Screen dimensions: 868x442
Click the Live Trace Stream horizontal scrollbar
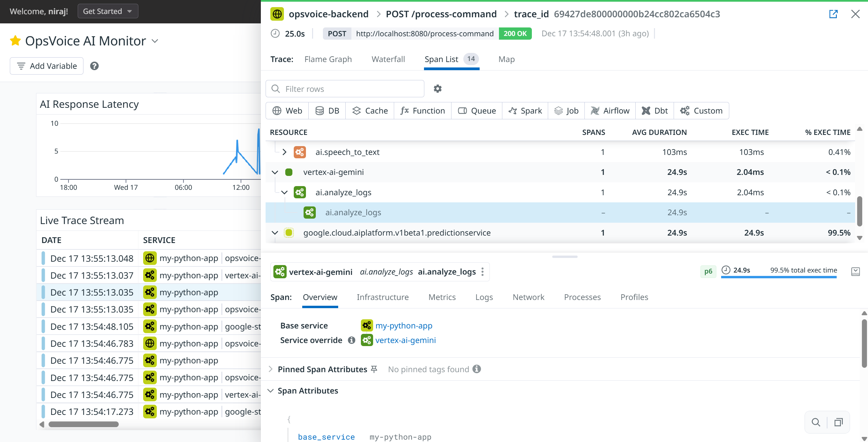(83, 424)
